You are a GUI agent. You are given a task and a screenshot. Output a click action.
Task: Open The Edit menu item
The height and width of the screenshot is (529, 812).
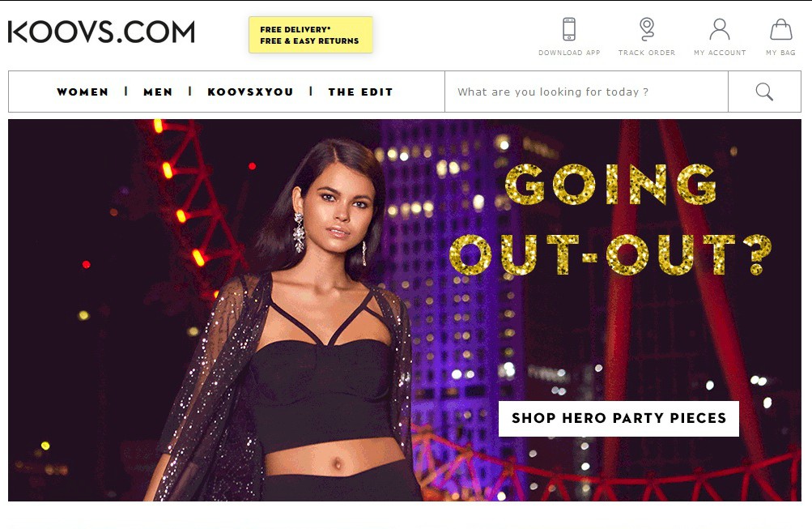[360, 92]
